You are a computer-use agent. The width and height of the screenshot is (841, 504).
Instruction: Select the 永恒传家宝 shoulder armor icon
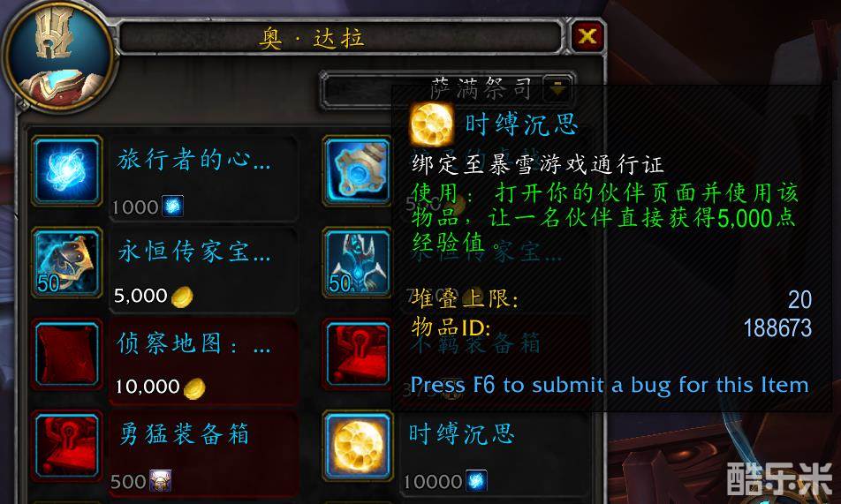point(67,262)
